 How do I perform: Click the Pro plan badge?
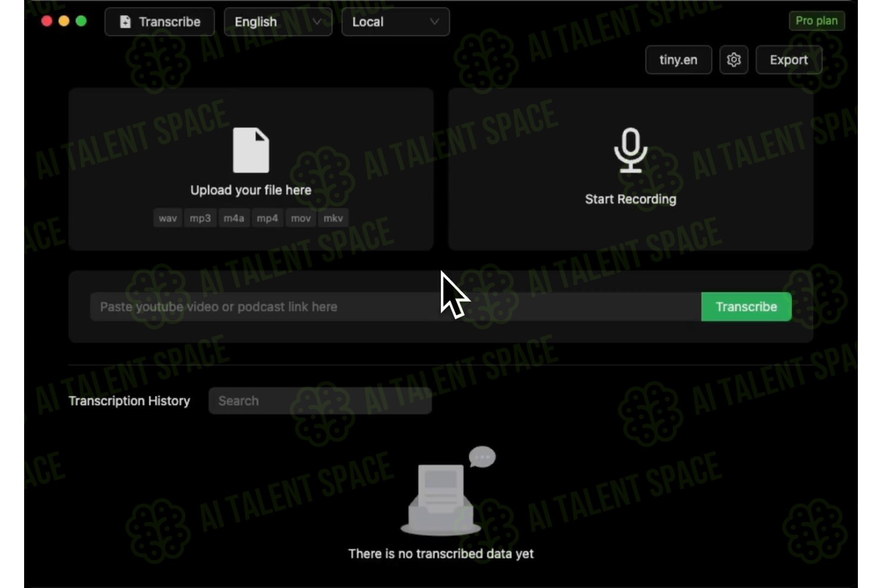tap(817, 21)
